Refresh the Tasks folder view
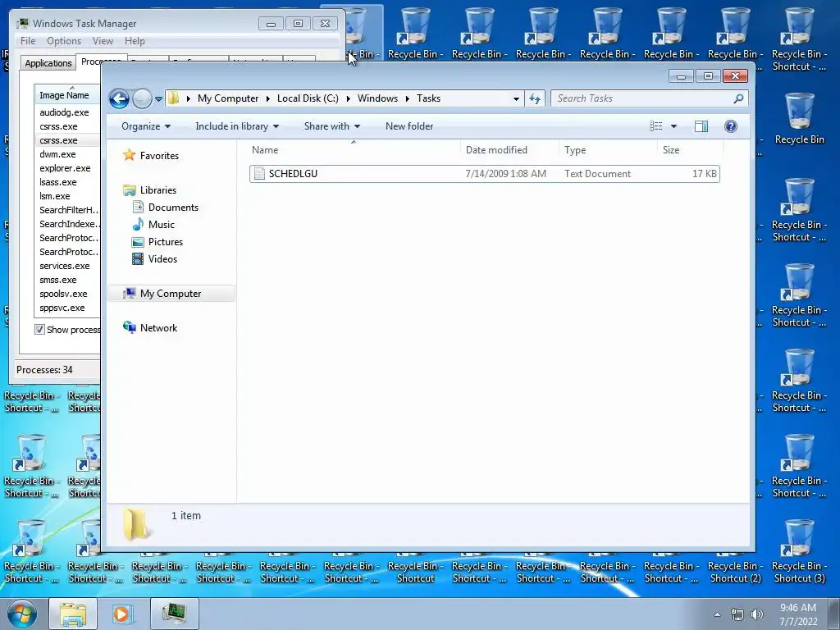Image resolution: width=840 pixels, height=630 pixels. tap(535, 98)
